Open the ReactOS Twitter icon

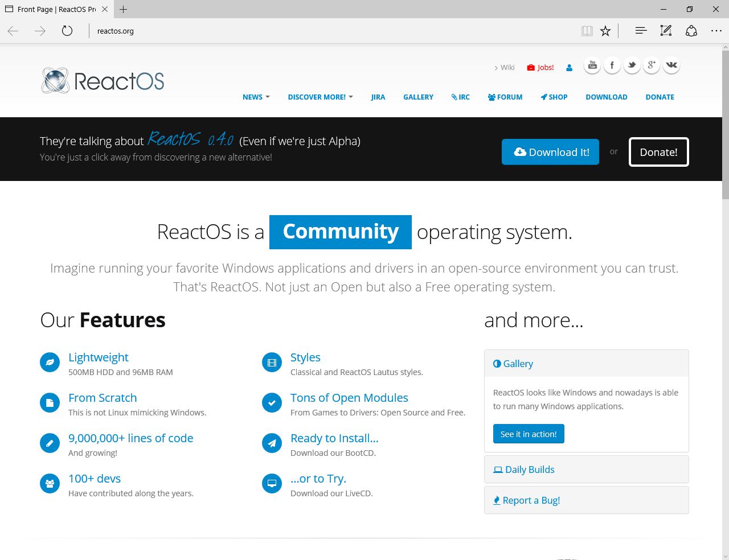(632, 65)
